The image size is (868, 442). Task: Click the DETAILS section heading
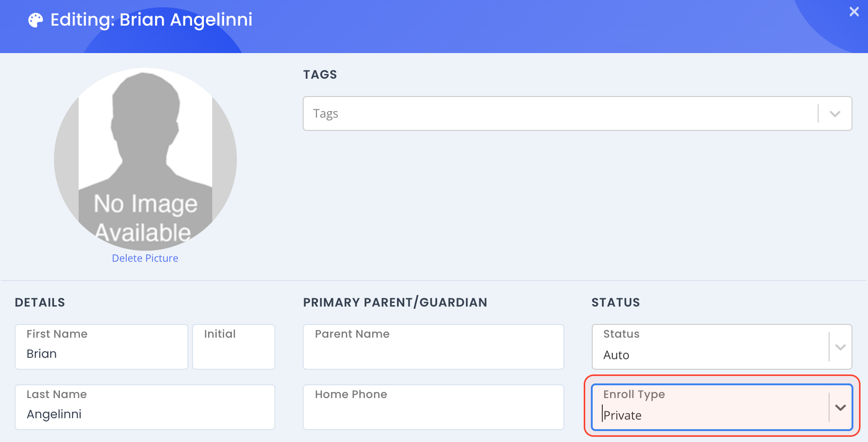click(x=40, y=302)
